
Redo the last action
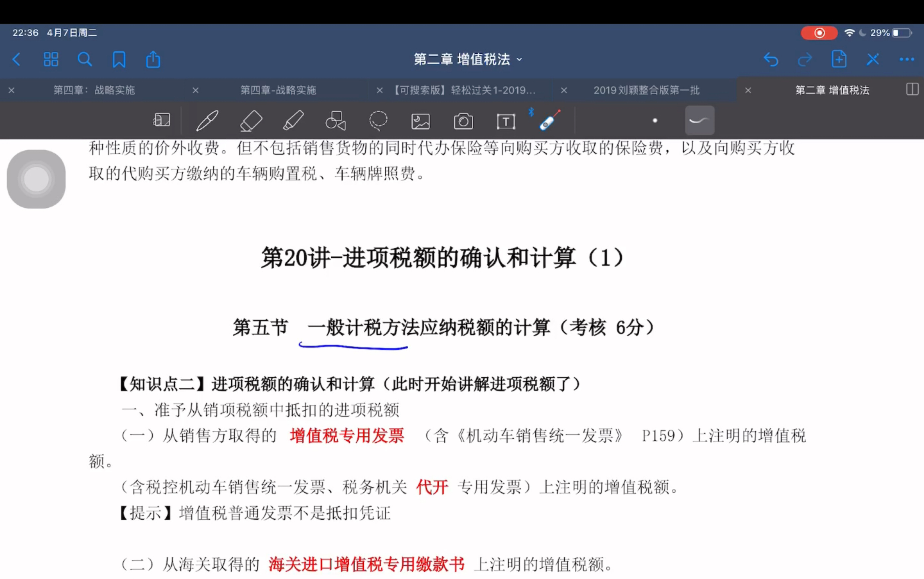pyautogui.click(x=804, y=60)
